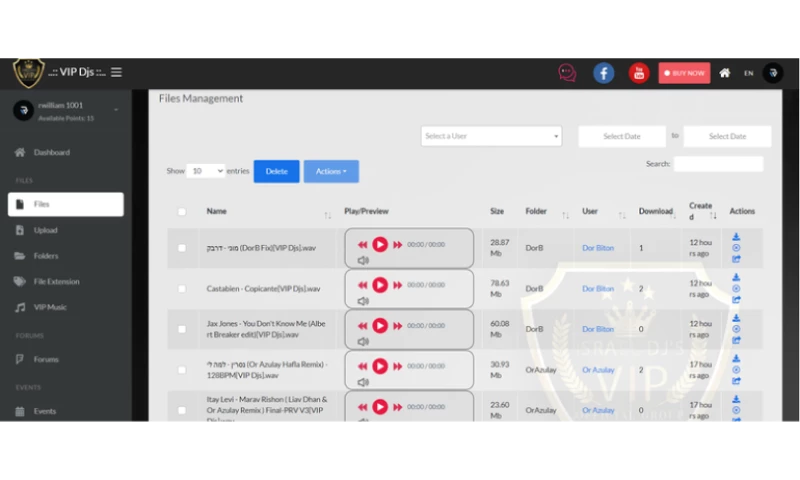This screenshot has width=800, height=480.
Task: Click the blue Delete button
Action: click(x=277, y=171)
